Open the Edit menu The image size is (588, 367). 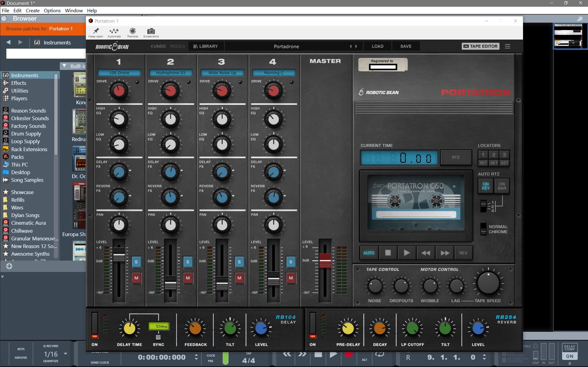click(x=17, y=10)
